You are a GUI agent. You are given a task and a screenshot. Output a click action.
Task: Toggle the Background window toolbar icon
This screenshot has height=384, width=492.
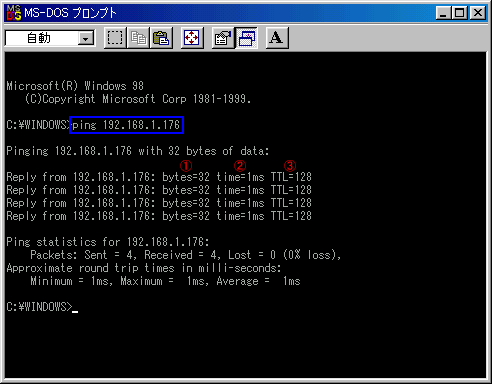pyautogui.click(x=246, y=38)
